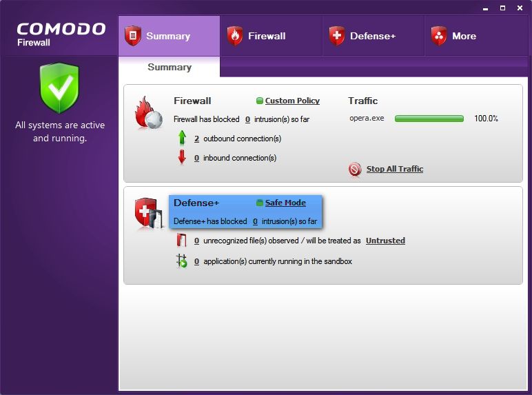Click the green checkmark status shield
Viewport: 532px width, 395px height.
59,88
